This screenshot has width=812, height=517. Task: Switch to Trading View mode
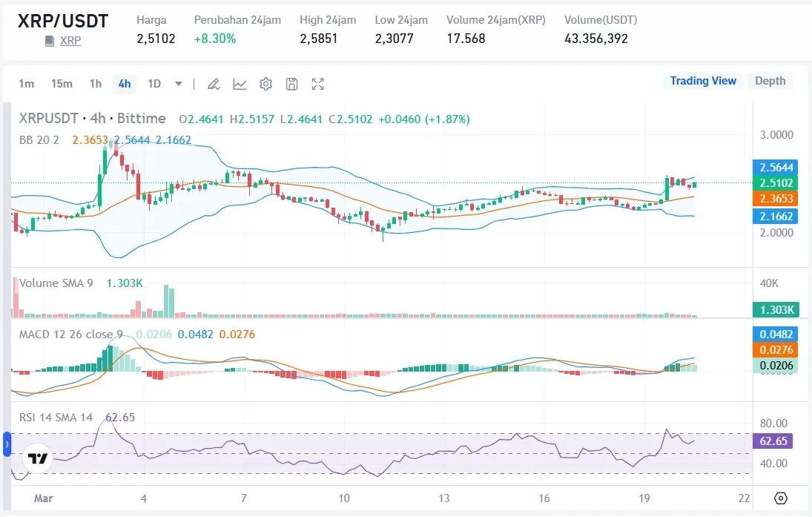point(702,81)
